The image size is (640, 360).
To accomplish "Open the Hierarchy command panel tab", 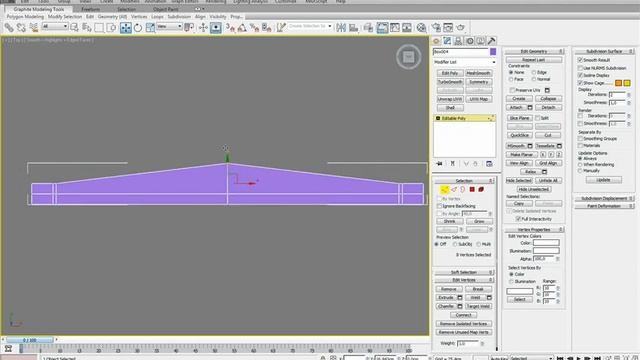I will click(458, 41).
